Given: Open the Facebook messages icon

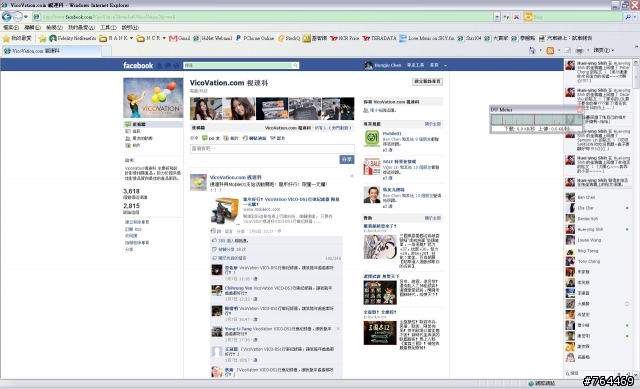Looking at the screenshot, I should (x=168, y=65).
